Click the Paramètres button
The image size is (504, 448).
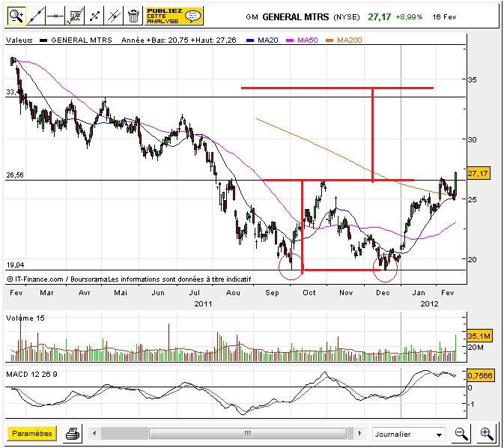[x=31, y=434]
